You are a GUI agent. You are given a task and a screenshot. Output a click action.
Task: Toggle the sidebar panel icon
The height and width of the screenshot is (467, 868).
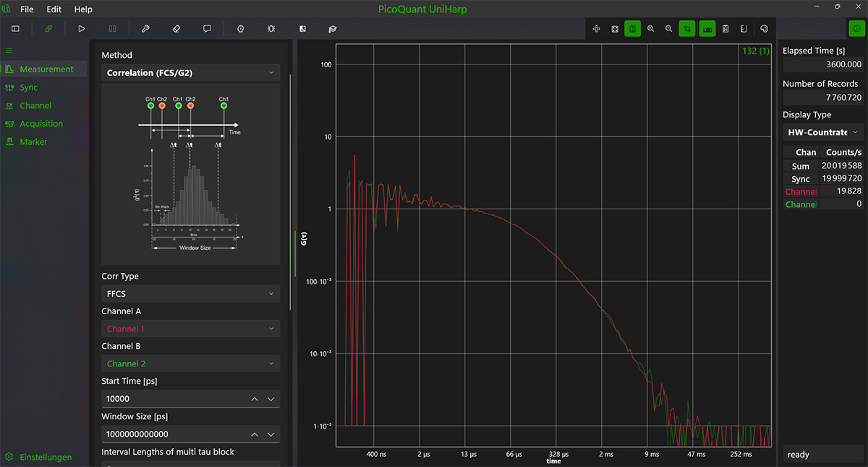pos(15,28)
